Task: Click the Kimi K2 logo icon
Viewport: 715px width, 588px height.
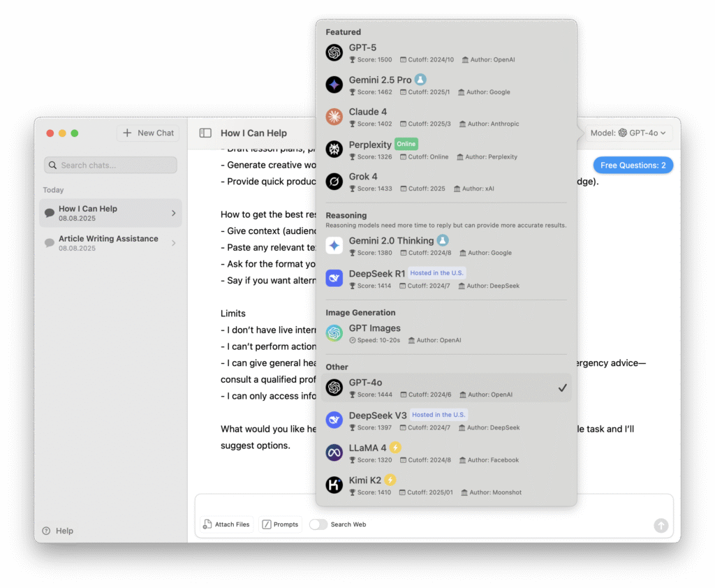Action: pos(334,485)
